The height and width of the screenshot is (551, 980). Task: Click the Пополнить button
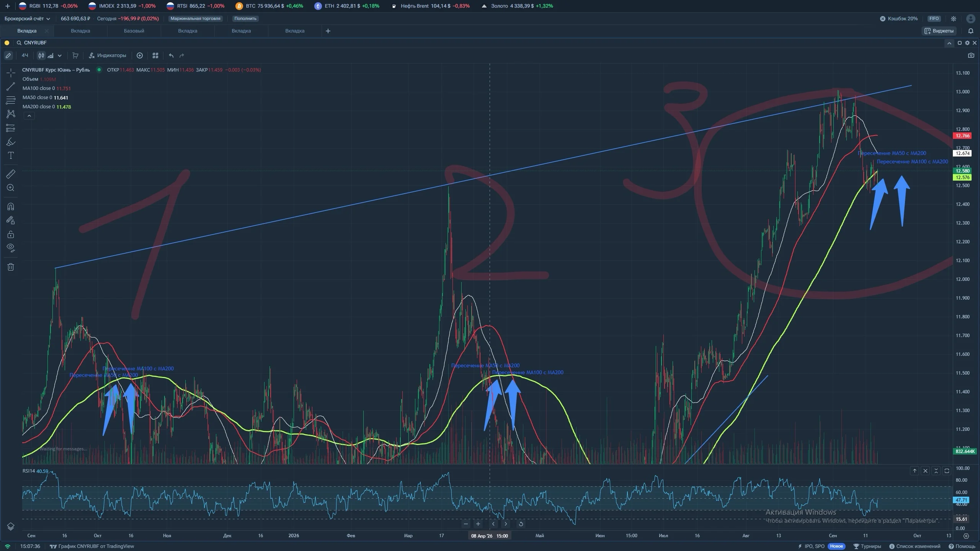245,18
